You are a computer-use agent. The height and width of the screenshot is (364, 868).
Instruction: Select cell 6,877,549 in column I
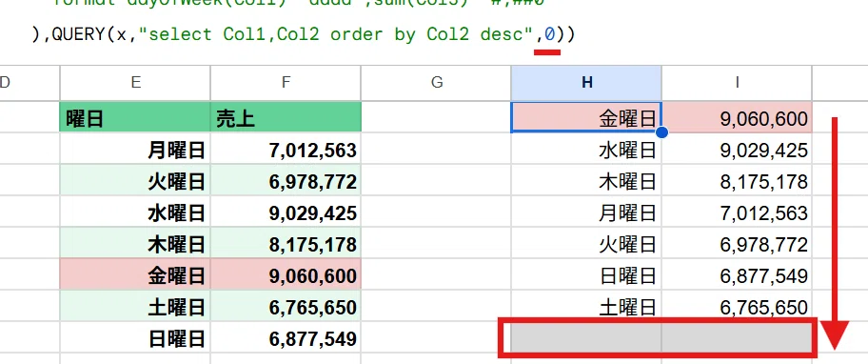pyautogui.click(x=737, y=275)
